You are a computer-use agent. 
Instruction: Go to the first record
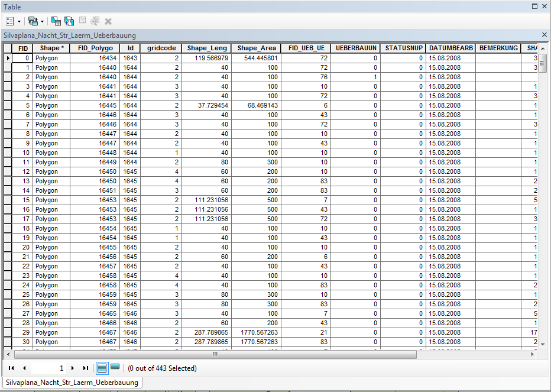[11, 368]
